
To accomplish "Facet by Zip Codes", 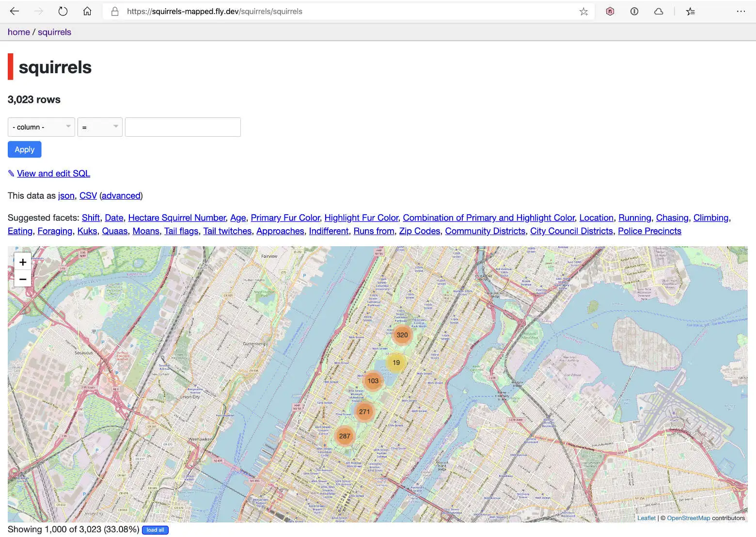I will pos(420,231).
